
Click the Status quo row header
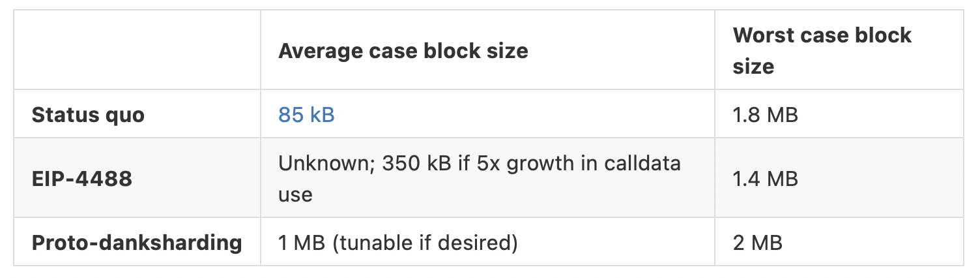click(x=88, y=115)
